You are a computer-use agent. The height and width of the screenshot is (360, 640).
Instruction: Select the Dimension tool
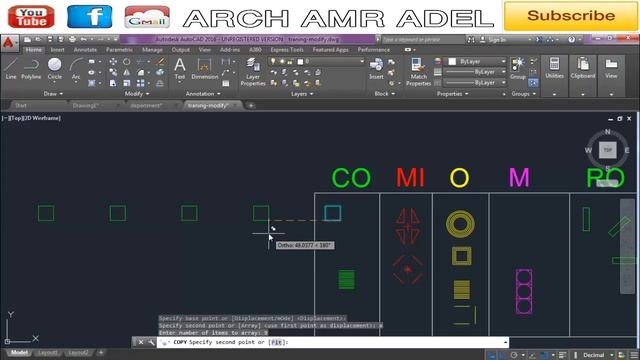[204, 68]
